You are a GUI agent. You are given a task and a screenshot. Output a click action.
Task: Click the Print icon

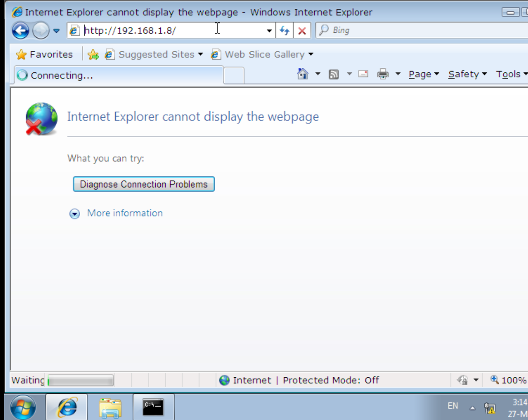click(x=383, y=74)
